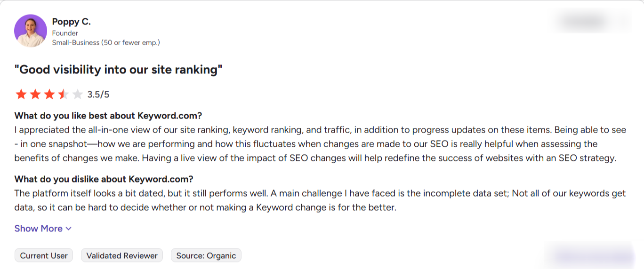Screen dimensions: 644x269
Task: Click Poppy C.'s profile avatar photo
Action: pos(31,31)
